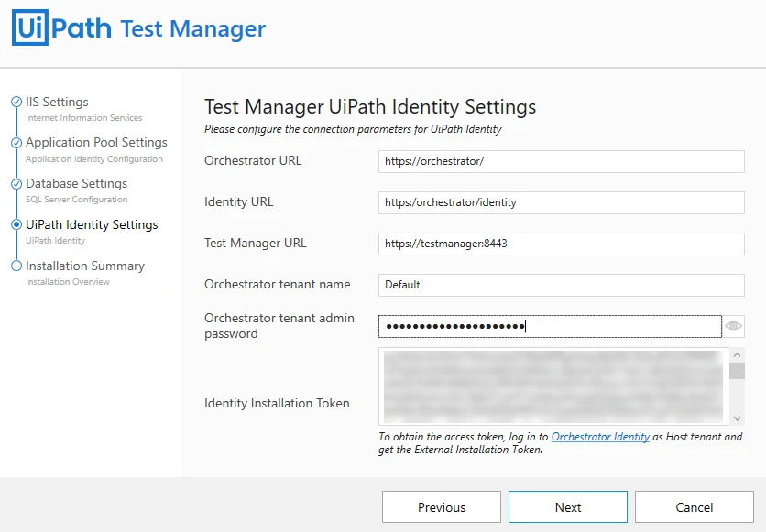Click the Database Settings checkmark icon
Screen dimensions: 766x532
pyautogui.click(x=16, y=183)
